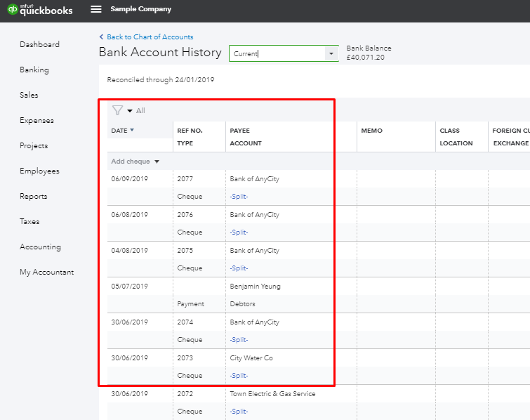This screenshot has width=530, height=420.
Task: Click the QuickBooks logo icon
Action: pyautogui.click(x=13, y=10)
